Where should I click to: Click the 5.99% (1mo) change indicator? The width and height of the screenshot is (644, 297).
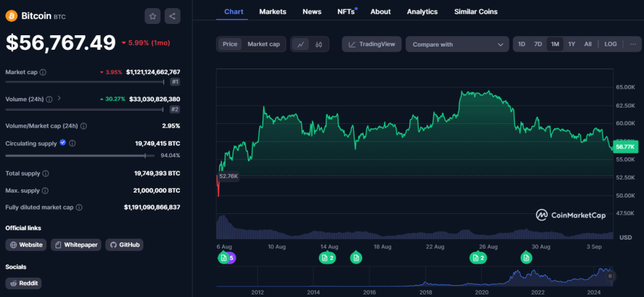click(145, 43)
